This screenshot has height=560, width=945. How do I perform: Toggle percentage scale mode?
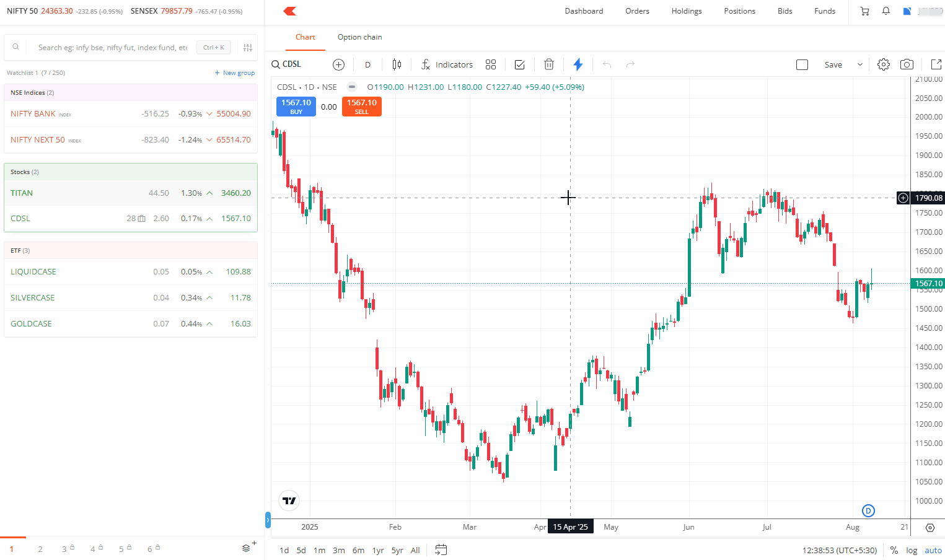tap(894, 550)
